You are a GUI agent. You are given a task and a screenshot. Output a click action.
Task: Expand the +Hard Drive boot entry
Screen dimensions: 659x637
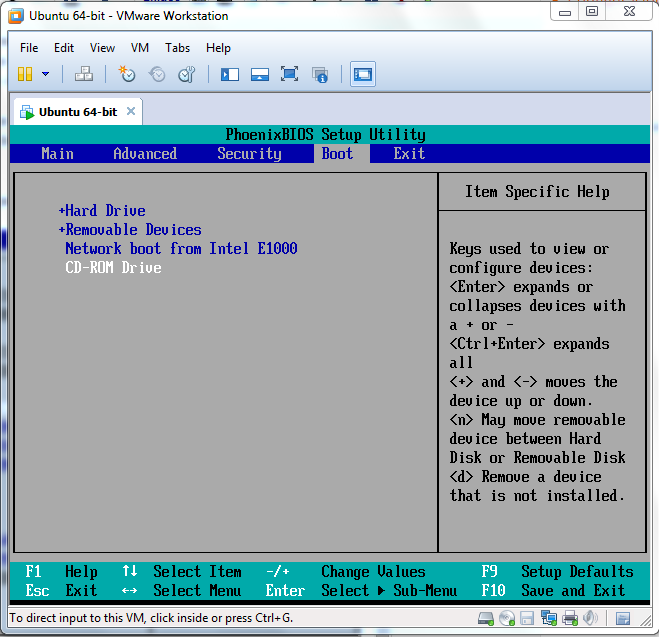pos(102,211)
